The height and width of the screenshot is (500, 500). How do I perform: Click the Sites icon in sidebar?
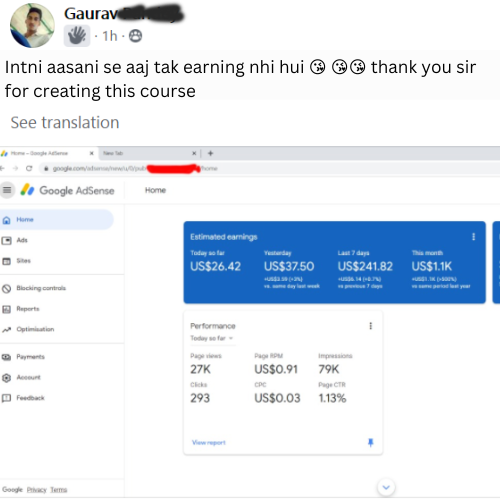point(6,261)
